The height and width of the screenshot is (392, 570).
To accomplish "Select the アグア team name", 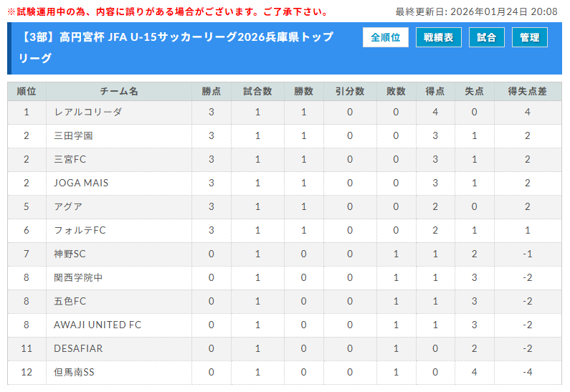I will click(x=68, y=206).
